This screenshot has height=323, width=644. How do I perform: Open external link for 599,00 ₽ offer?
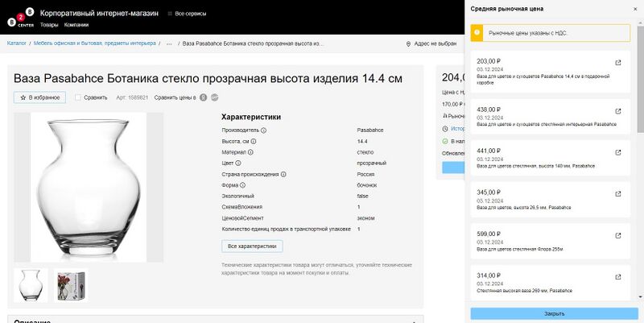click(x=617, y=235)
